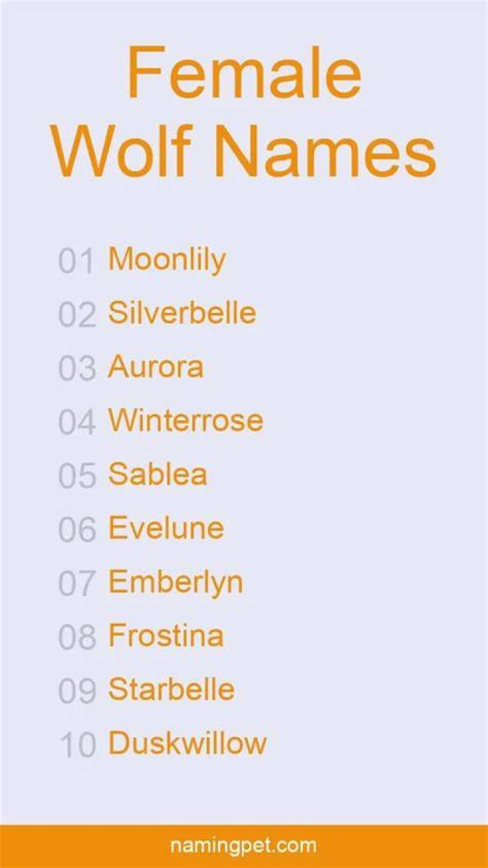Pick the name Winterrose

pos(186,421)
